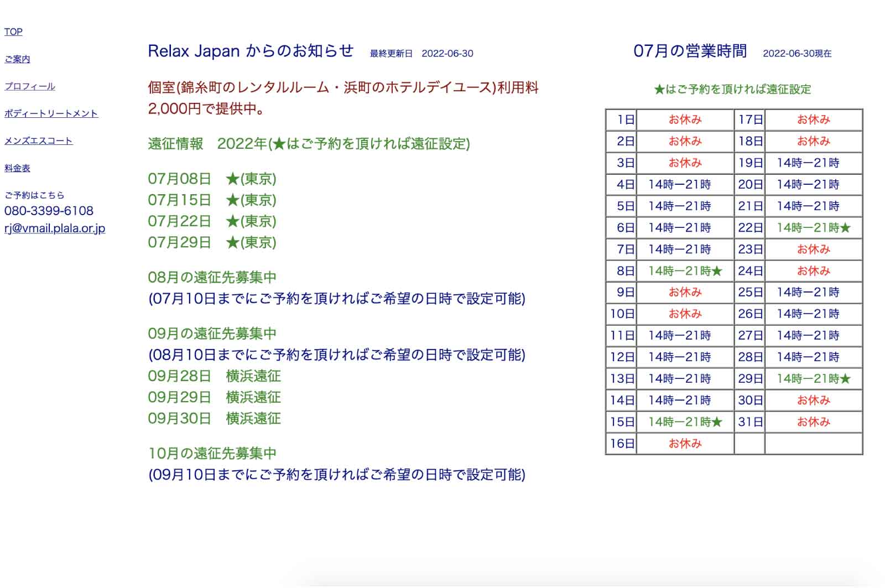This screenshot has height=588, width=885.
Task: Click the 14時ー21時 cell for 27日
Action: [814, 335]
